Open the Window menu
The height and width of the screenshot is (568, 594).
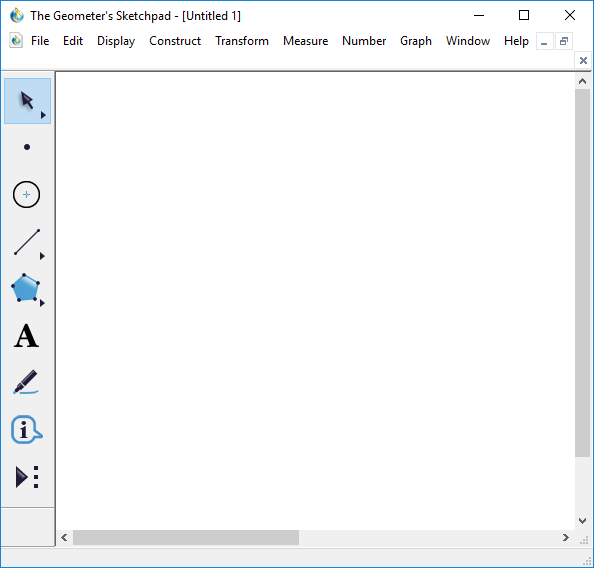click(x=468, y=41)
